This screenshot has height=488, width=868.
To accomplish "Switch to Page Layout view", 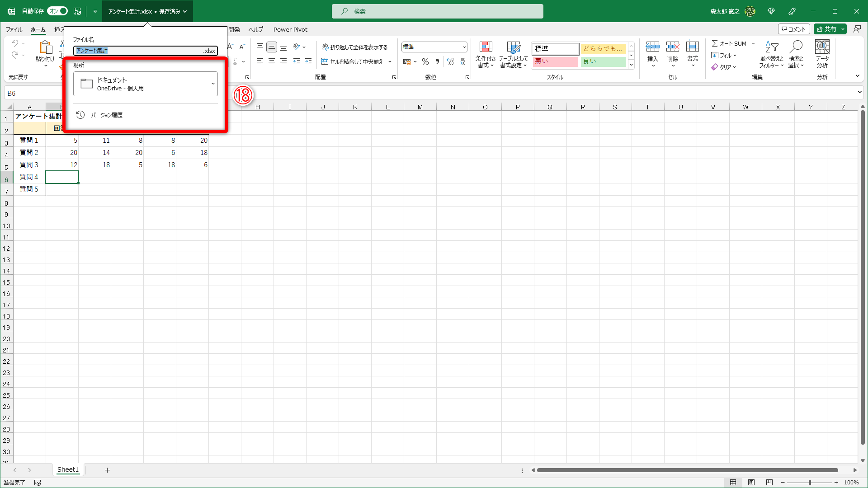I will point(751,483).
